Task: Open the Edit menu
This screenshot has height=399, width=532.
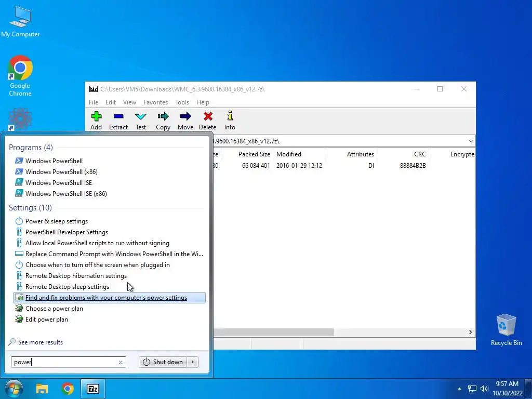Action: 111,102
